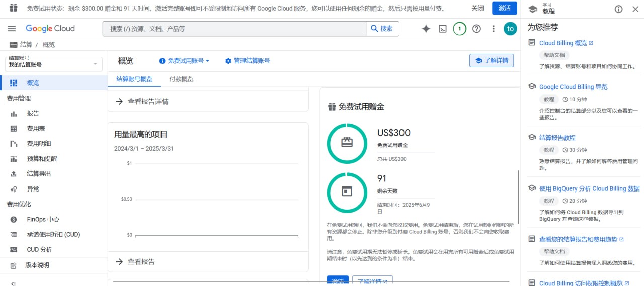Open 管理结算账号 link
Image resolution: width=644 pixels, height=286 pixels.
(x=248, y=61)
